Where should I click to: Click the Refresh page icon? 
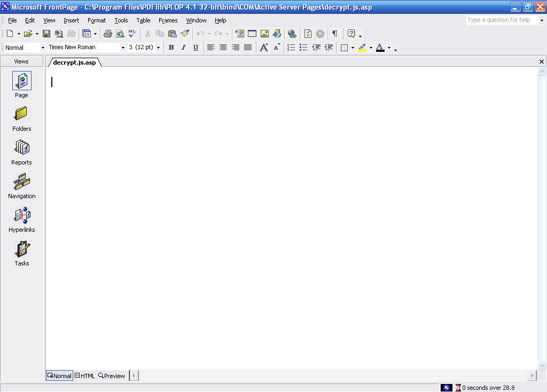(x=308, y=34)
